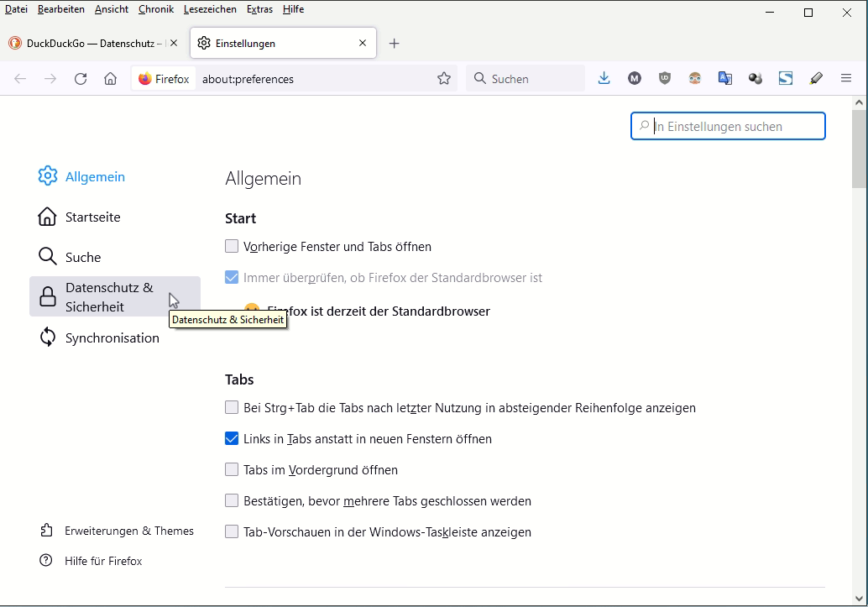Go to Synchronisation settings
The width and height of the screenshot is (868, 607).
coord(115,338)
